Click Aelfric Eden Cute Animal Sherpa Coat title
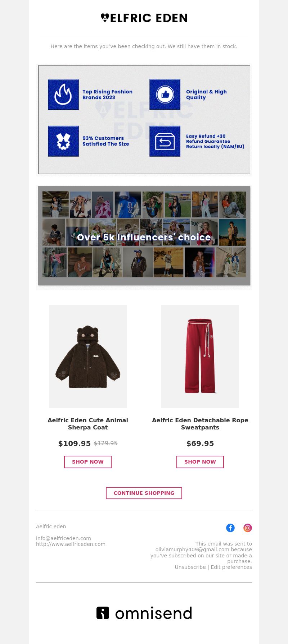 (x=88, y=424)
